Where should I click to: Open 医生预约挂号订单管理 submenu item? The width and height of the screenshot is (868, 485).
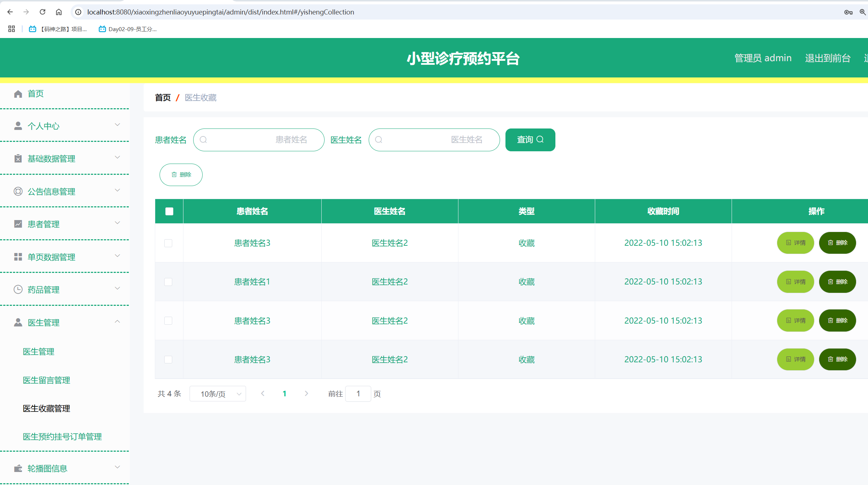[62, 437]
